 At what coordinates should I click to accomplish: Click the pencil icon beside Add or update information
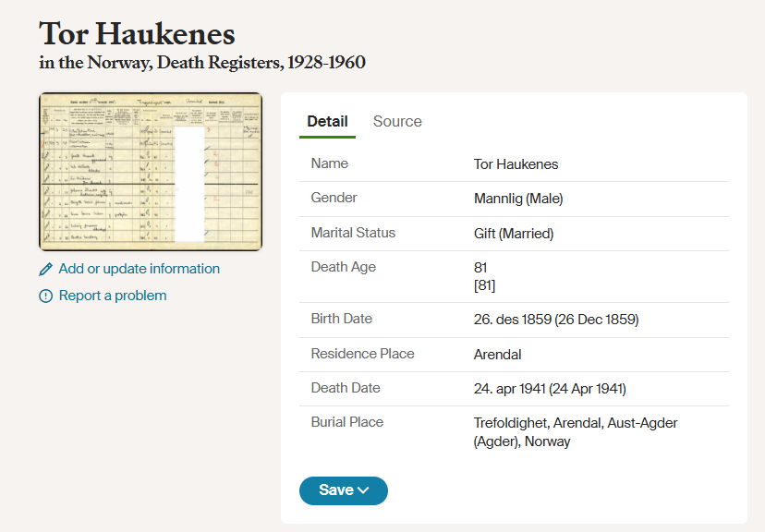[x=45, y=268]
